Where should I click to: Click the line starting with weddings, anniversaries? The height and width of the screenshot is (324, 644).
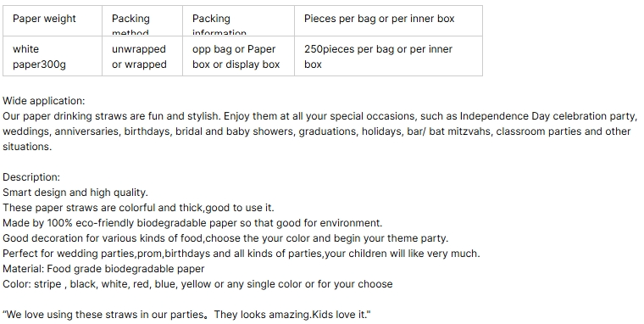pyautogui.click(x=316, y=131)
